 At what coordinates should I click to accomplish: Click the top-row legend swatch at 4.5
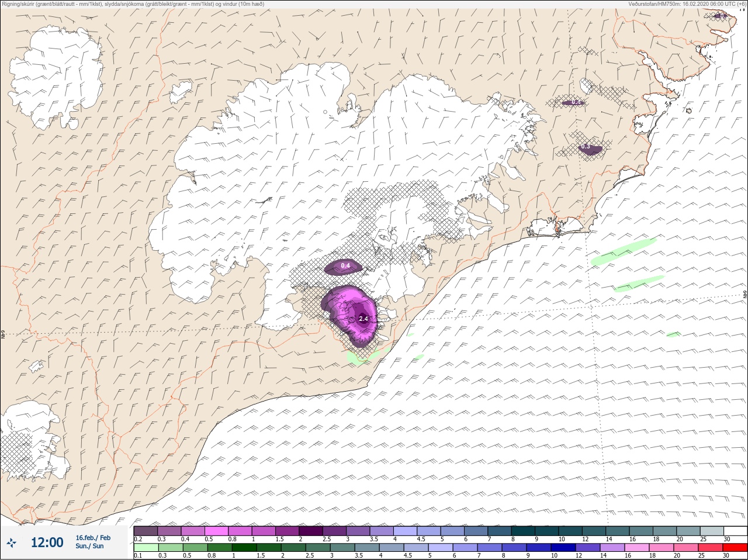click(430, 531)
